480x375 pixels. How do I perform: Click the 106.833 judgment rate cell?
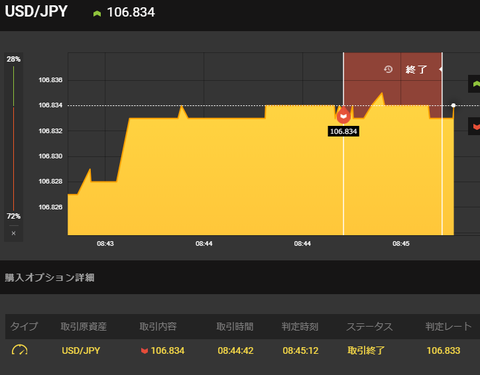(443, 351)
